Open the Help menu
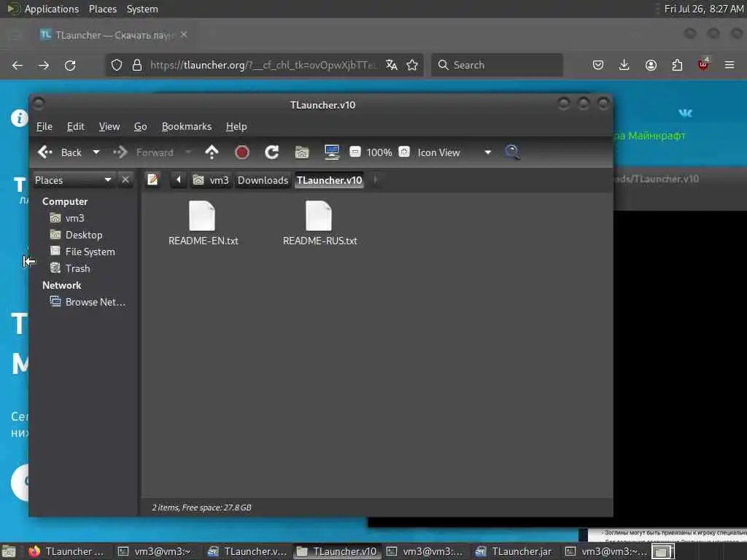747x560 pixels. [236, 127]
